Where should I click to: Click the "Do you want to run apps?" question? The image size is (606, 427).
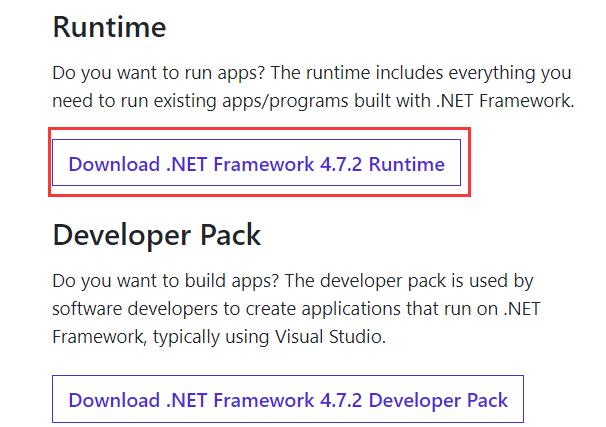[158, 73]
